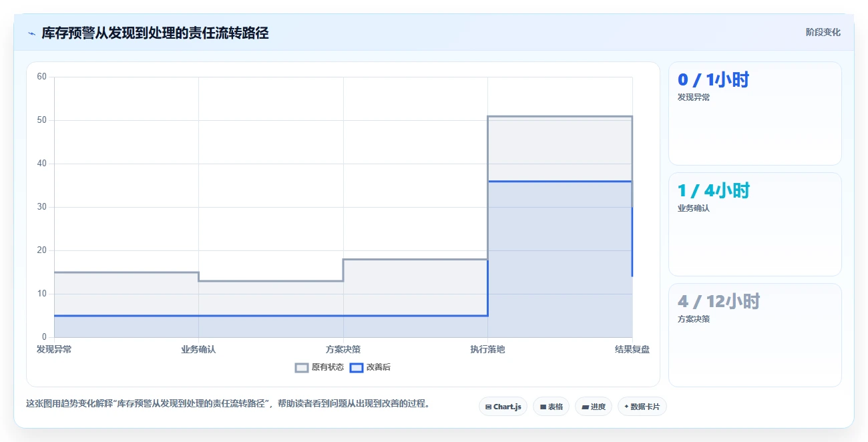Image resolution: width=868 pixels, height=442 pixels.
Task: Click the icon inside 数据卡片 pill
Action: coord(626,407)
